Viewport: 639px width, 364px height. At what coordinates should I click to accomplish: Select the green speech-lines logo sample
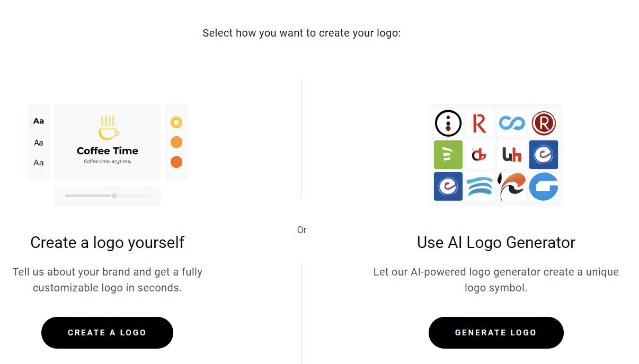(448, 154)
